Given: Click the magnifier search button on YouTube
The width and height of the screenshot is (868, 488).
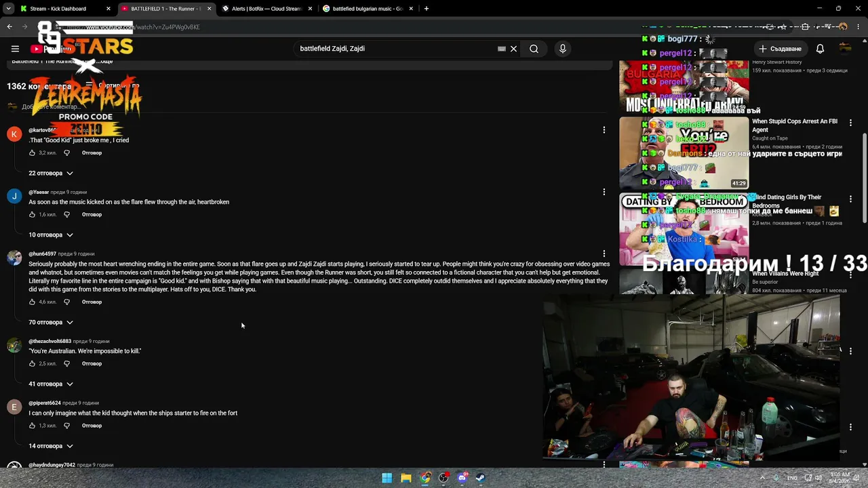Looking at the screenshot, I should tap(534, 49).
